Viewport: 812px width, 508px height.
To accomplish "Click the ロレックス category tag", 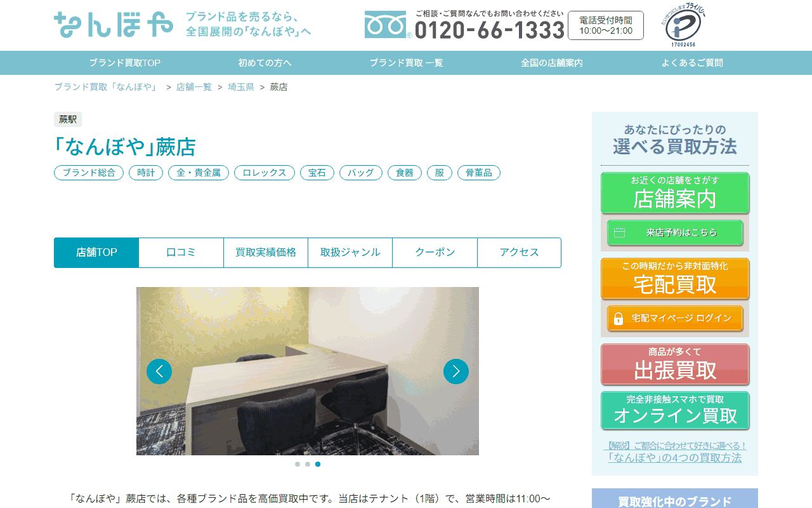I will (x=265, y=173).
